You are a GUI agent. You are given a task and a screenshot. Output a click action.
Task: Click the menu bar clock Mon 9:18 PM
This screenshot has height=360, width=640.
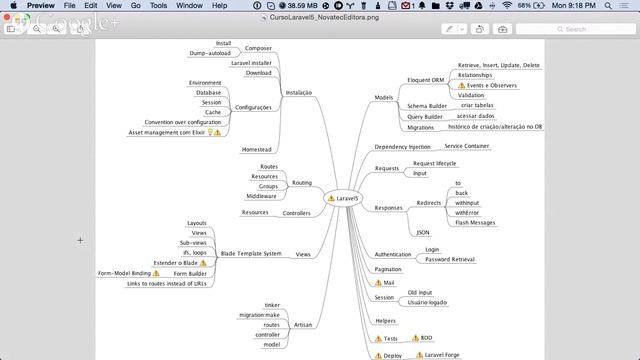[x=573, y=6]
